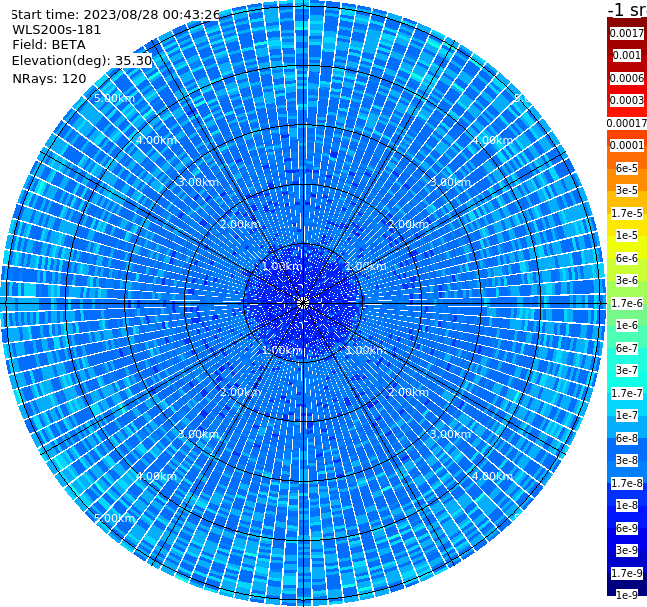Pick the 1e-8 deep blue colorbar level
This screenshot has width=647, height=607.
627,505
